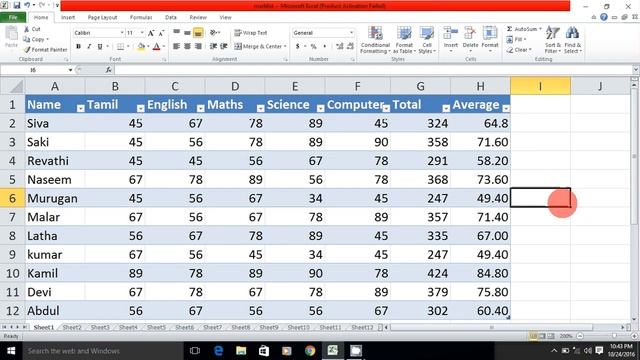Open Microsoft Edge from taskbar

pos(218,351)
